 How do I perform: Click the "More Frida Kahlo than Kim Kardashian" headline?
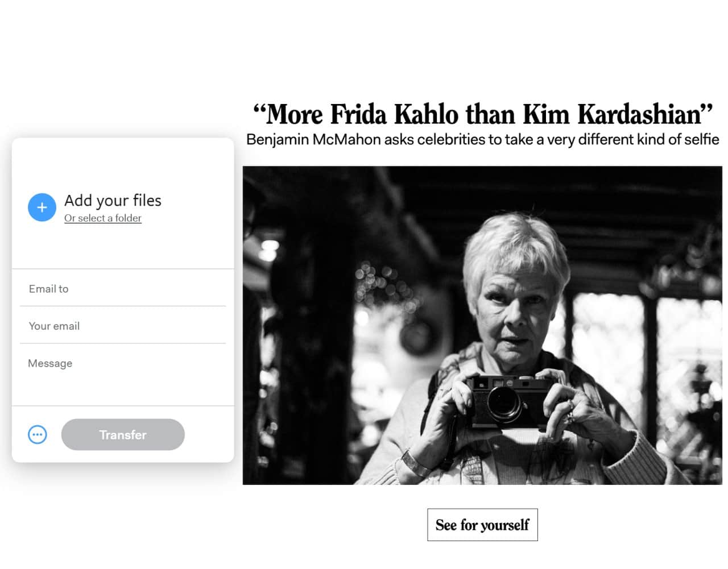(x=482, y=114)
